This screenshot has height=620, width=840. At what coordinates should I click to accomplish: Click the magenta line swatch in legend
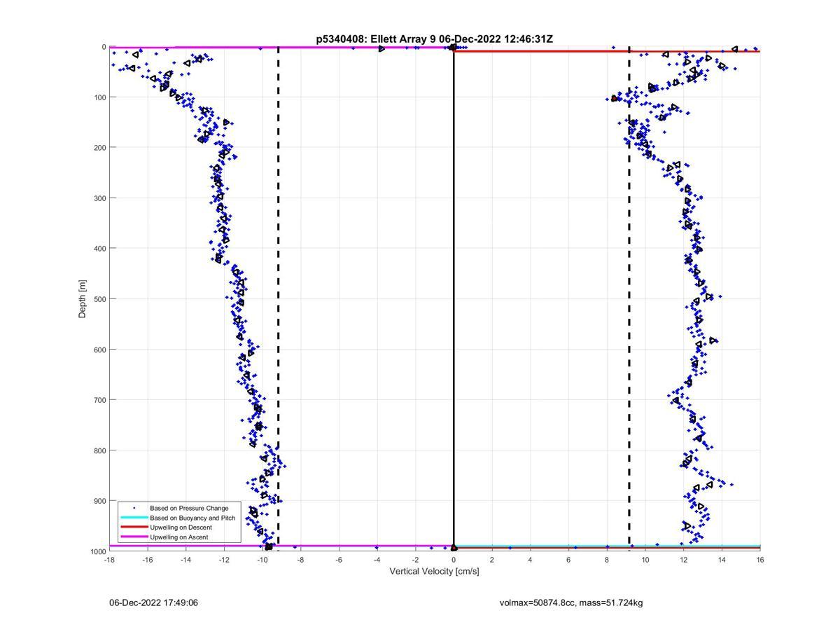(134, 537)
